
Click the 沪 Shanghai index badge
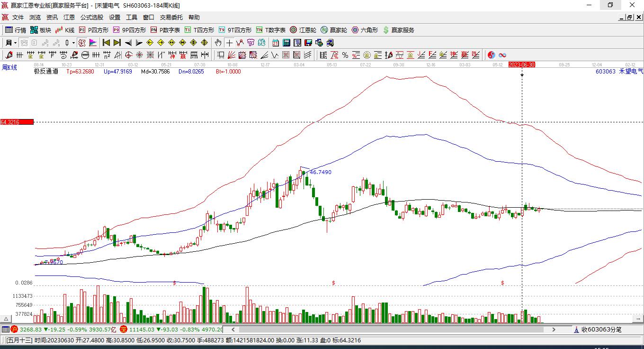pyautogui.click(x=14, y=329)
